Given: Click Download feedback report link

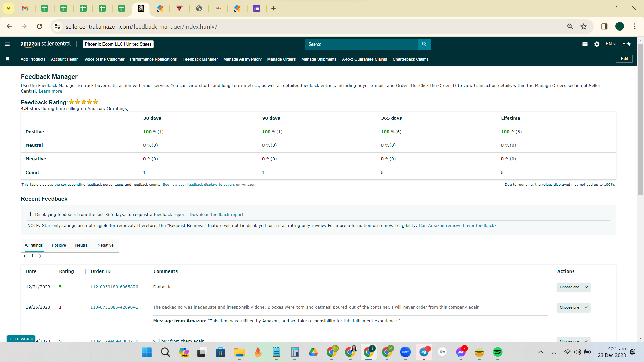Looking at the screenshot, I should [216, 215].
